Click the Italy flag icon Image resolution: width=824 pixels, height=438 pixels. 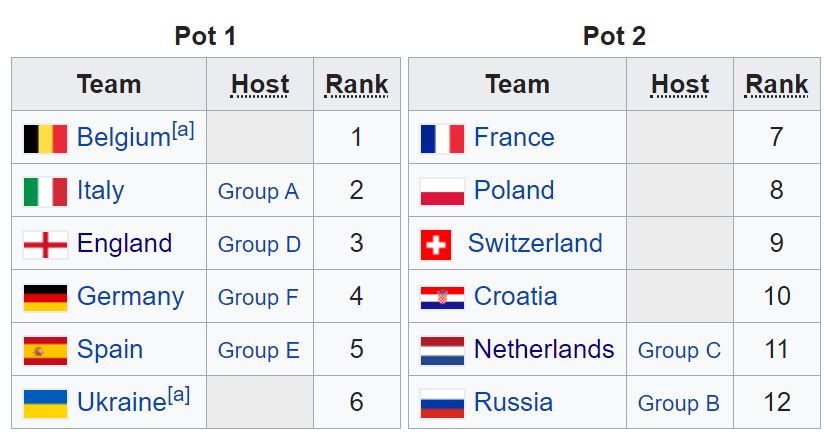(45, 191)
